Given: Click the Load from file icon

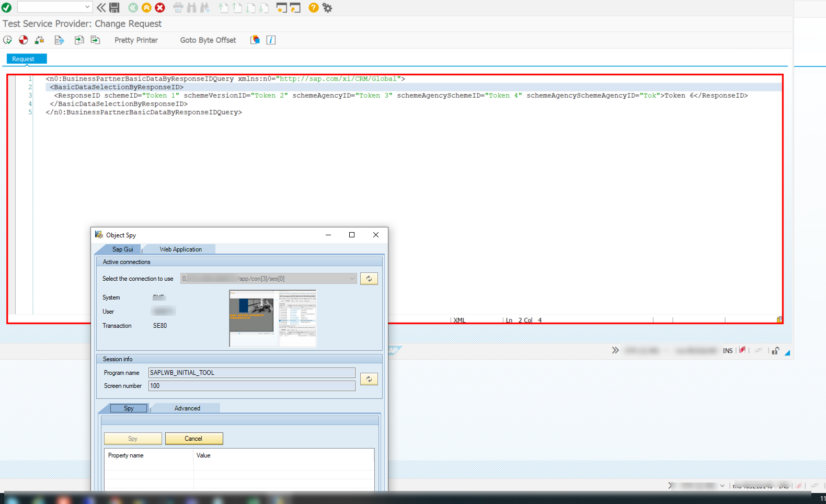Looking at the screenshot, I should pyautogui.click(x=79, y=40).
